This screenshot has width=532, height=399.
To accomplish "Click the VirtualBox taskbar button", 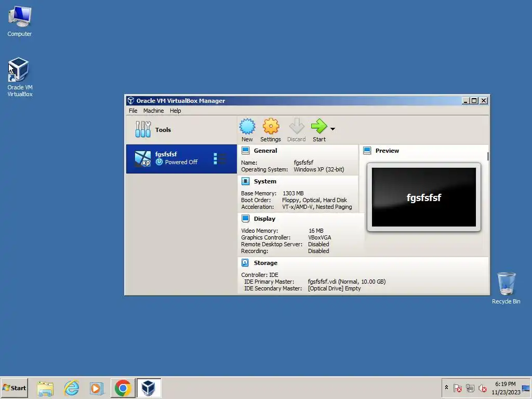I will [x=149, y=388].
